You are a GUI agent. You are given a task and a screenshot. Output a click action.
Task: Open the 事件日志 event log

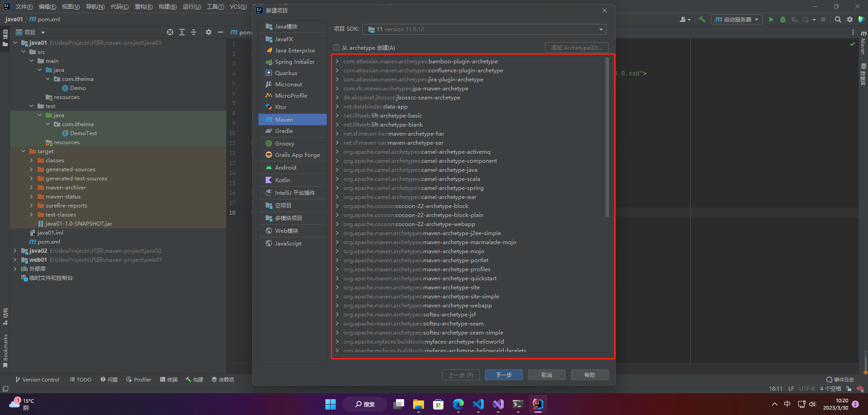coord(840,380)
